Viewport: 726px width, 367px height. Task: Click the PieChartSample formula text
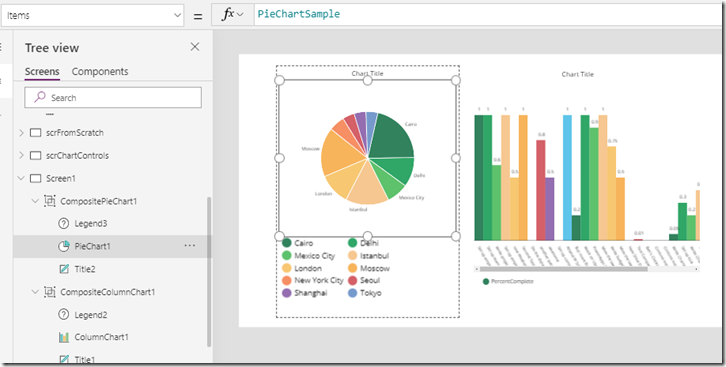(x=299, y=14)
